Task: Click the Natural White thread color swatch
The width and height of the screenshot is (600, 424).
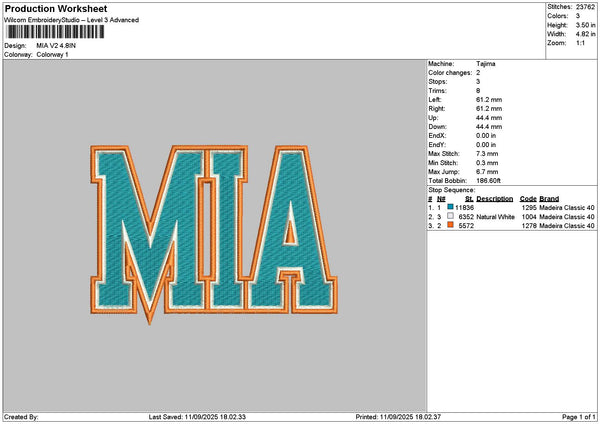Action: pos(450,216)
